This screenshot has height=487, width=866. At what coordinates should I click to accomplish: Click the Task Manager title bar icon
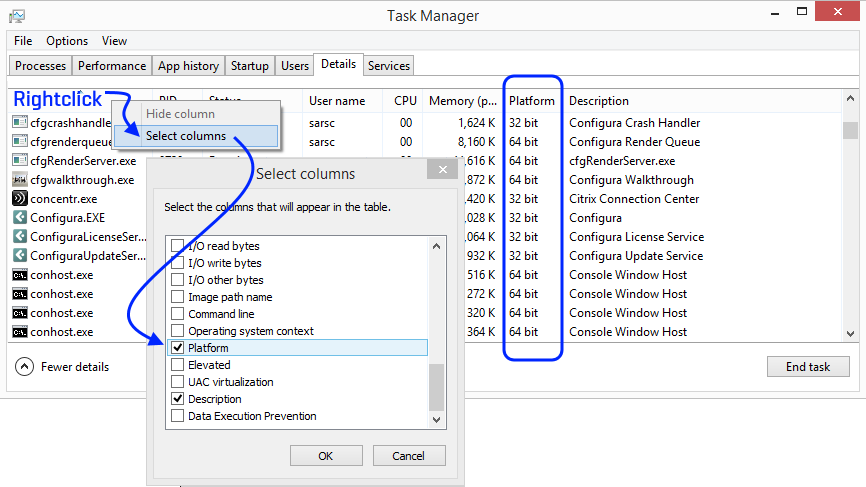point(17,16)
